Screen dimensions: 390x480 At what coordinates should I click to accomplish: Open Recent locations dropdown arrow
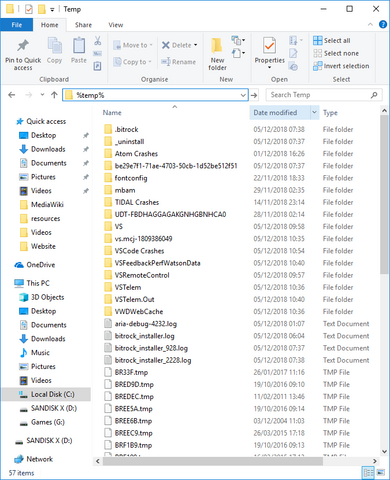[x=42, y=95]
